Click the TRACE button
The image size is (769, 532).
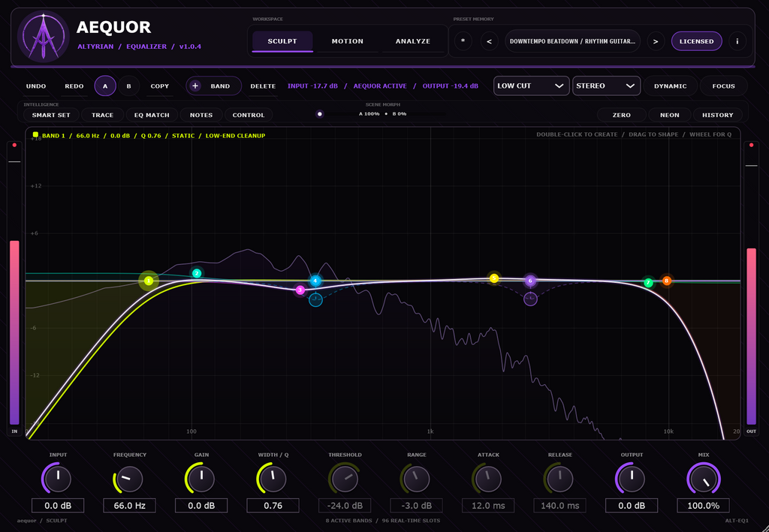point(102,115)
